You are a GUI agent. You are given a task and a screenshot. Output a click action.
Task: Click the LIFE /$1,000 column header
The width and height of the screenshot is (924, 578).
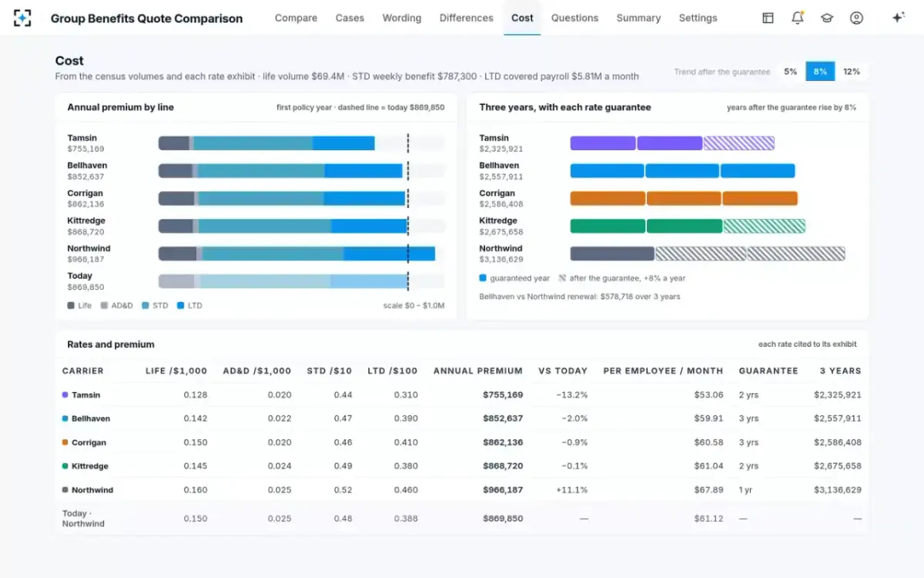(176, 371)
